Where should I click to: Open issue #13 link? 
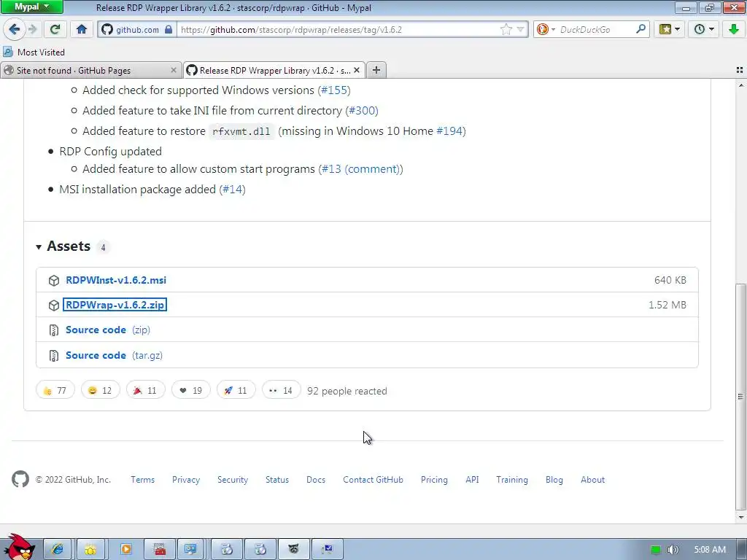click(x=331, y=169)
